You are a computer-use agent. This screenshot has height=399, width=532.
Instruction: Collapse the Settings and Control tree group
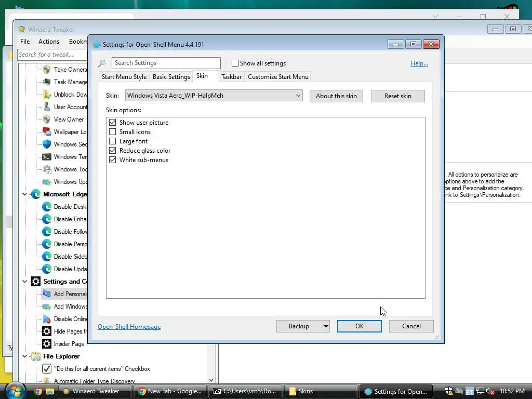click(x=24, y=282)
